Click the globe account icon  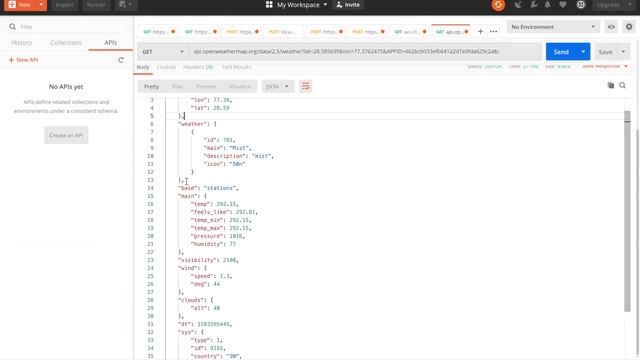581,5
